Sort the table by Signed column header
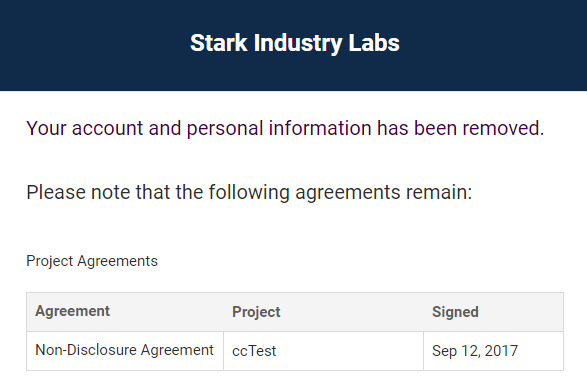587x381 pixels. pyautogui.click(x=455, y=312)
